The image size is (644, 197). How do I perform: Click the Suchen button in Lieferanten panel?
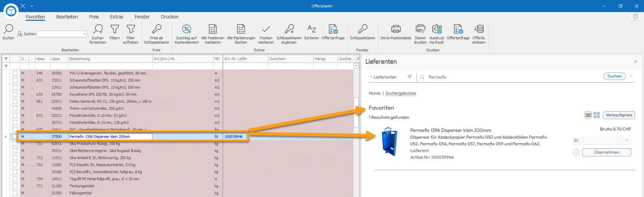pos(614,76)
